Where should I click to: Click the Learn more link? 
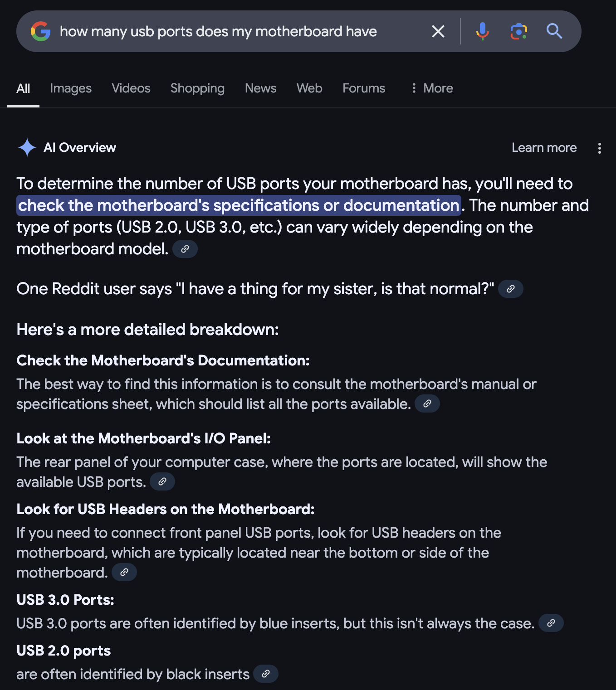point(544,148)
